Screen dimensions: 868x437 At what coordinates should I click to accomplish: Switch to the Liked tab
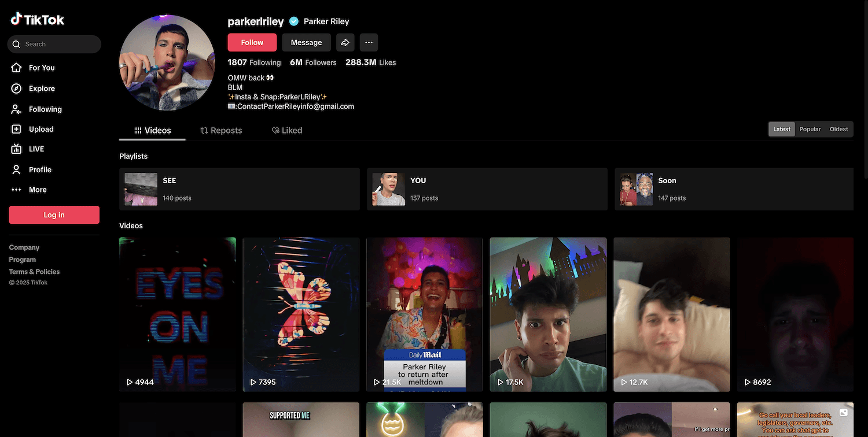click(x=287, y=131)
